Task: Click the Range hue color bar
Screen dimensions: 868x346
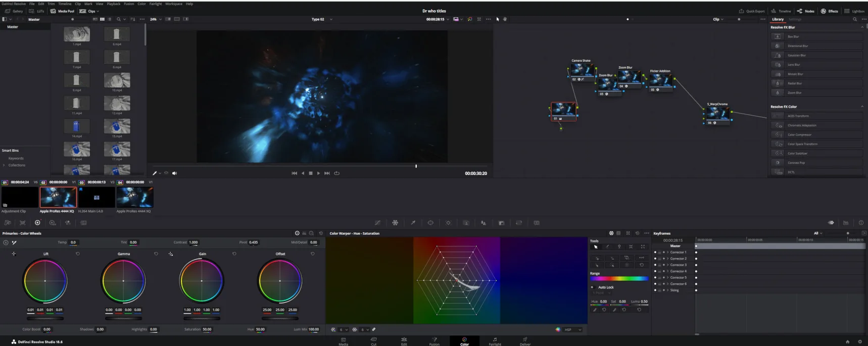Action: click(x=619, y=279)
